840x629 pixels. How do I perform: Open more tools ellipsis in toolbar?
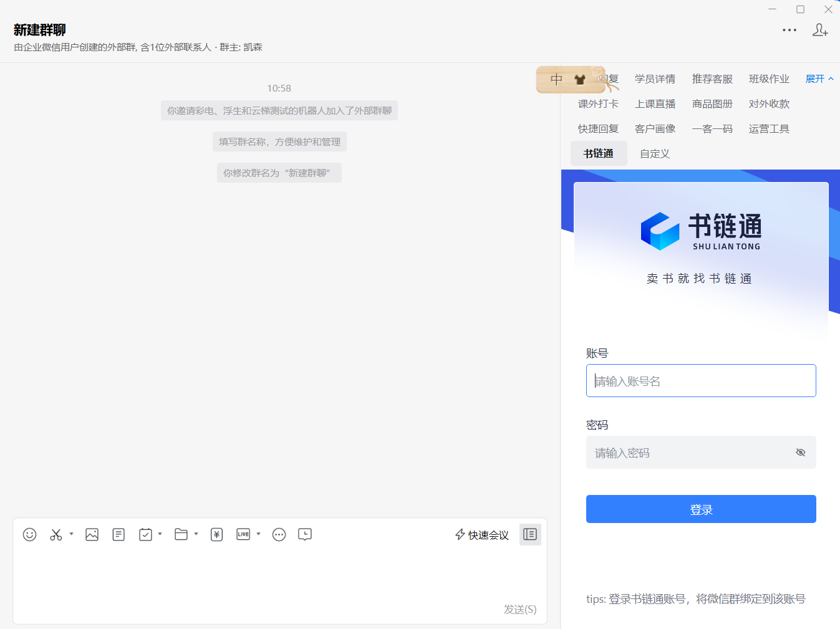tap(279, 534)
